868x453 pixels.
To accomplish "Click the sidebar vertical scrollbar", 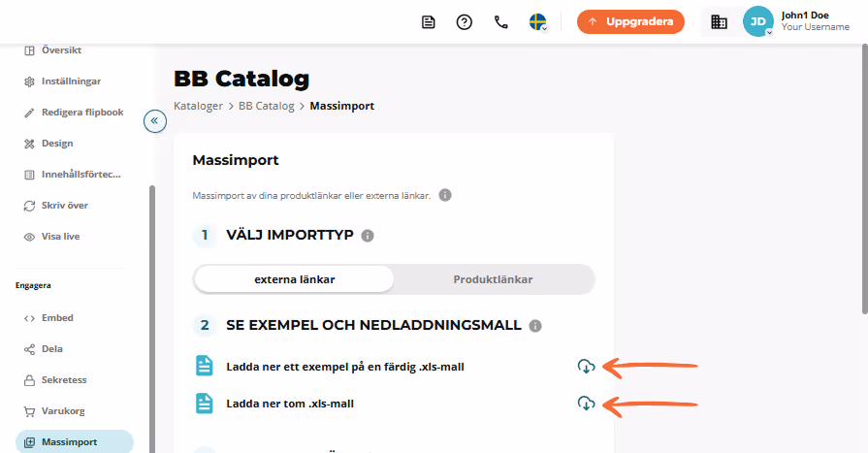I will [151, 319].
